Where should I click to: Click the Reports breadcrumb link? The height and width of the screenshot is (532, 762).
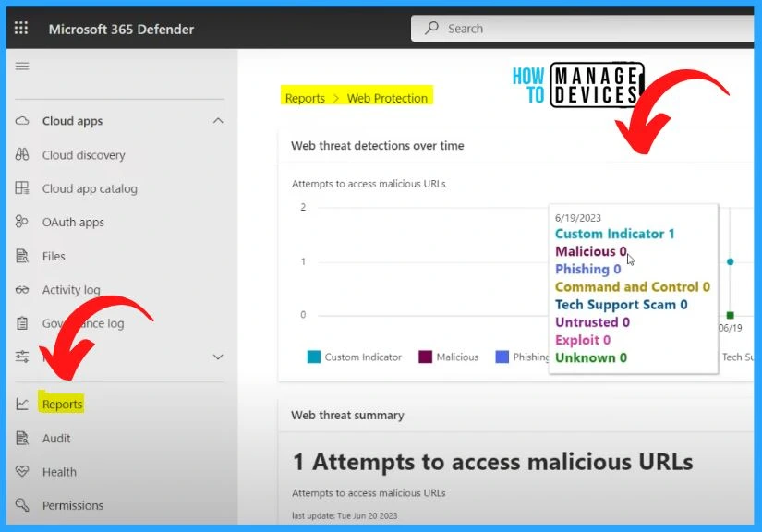[x=305, y=98]
